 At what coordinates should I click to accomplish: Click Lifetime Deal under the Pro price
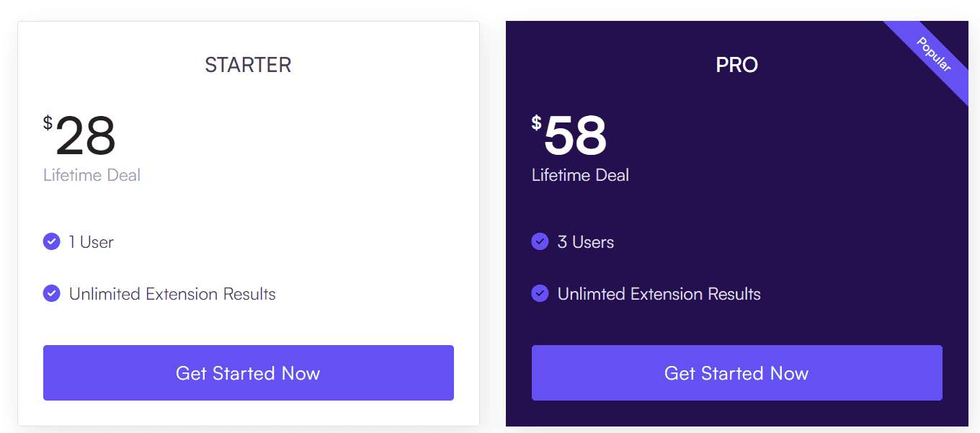tap(580, 175)
